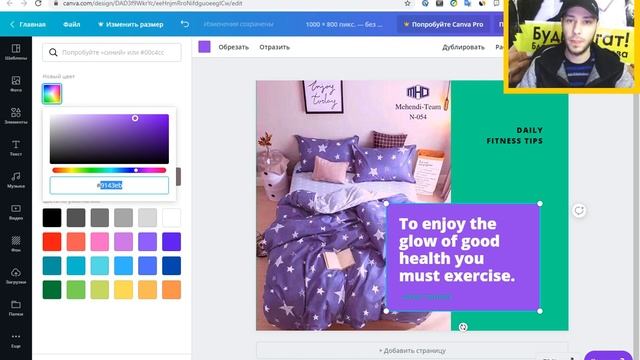Click the top-right resize handle of purple box

pos(540,203)
